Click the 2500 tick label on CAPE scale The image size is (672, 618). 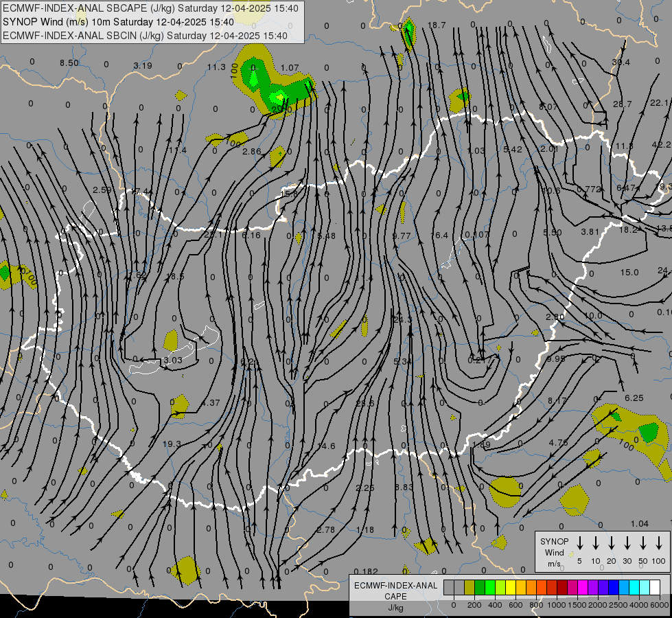pyautogui.click(x=618, y=605)
